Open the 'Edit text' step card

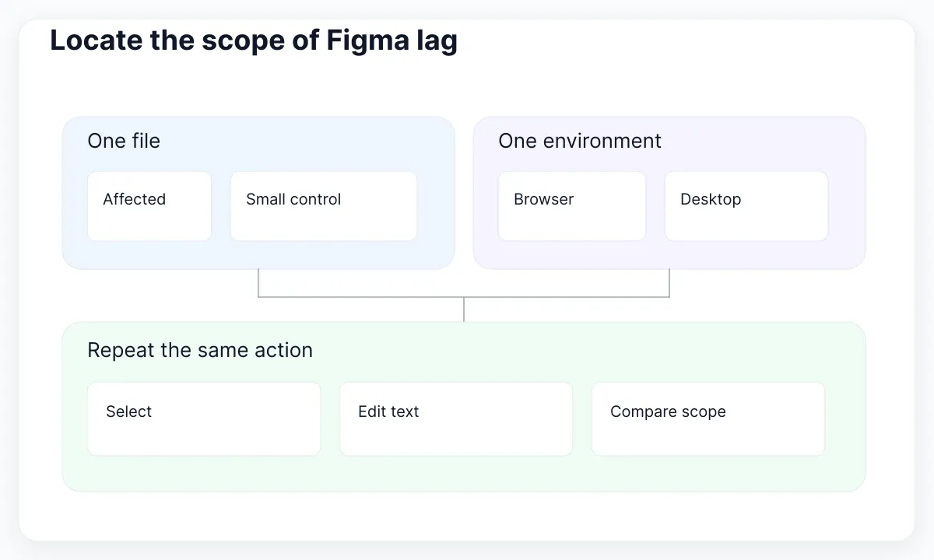456,418
